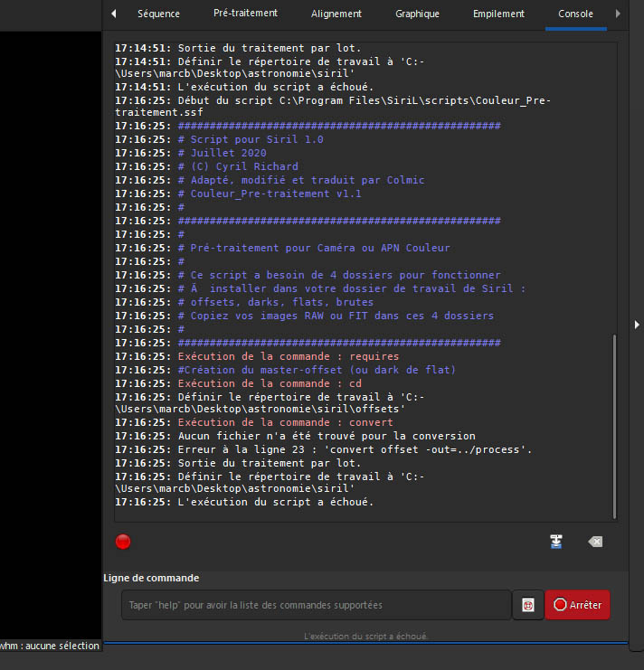Click the '# Script pour Siril 1.0' line

(219, 139)
